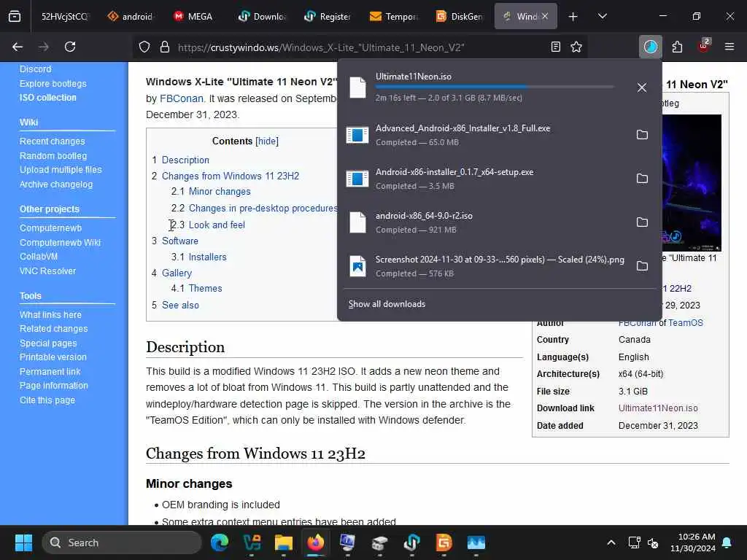Open File Explorer from taskbar
The width and height of the screenshot is (747, 560).
[x=284, y=542]
